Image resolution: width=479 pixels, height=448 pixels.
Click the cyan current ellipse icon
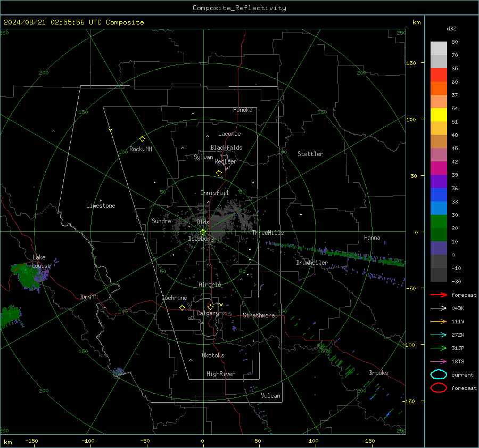click(x=439, y=374)
